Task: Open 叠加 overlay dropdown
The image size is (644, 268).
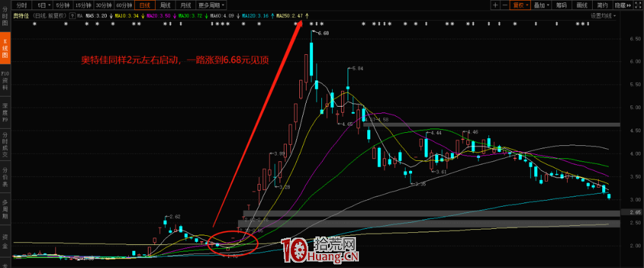Action: [541, 5]
